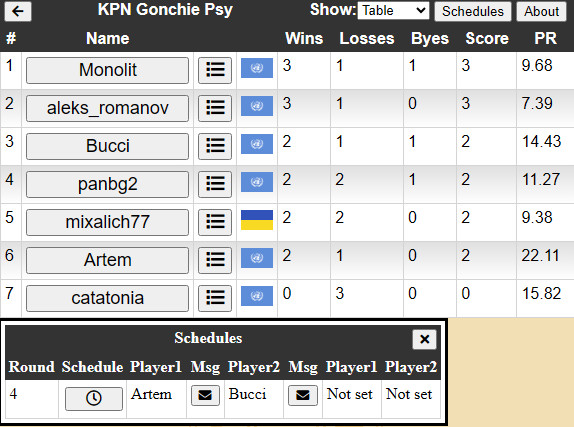Screen dimensions: 574x427
Task: Open the match list icon for mixalich77
Action: [x=215, y=222]
